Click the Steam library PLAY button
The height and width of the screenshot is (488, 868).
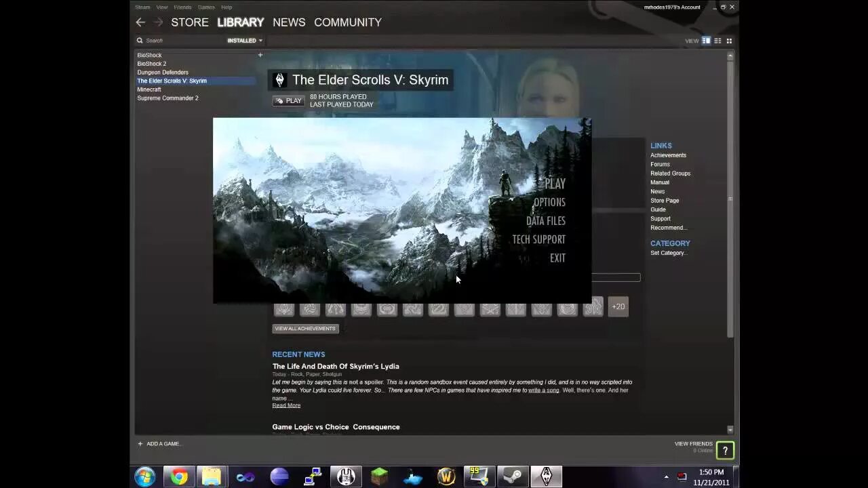[289, 101]
